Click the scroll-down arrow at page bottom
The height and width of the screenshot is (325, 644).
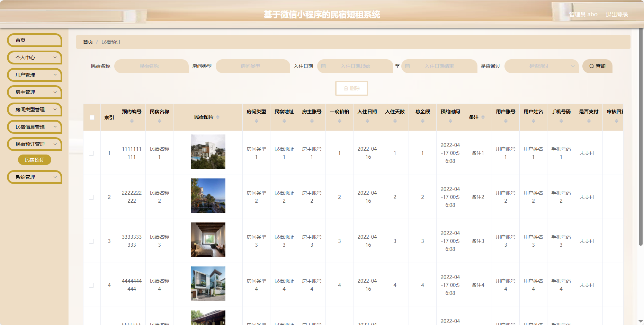pyautogui.click(x=641, y=322)
